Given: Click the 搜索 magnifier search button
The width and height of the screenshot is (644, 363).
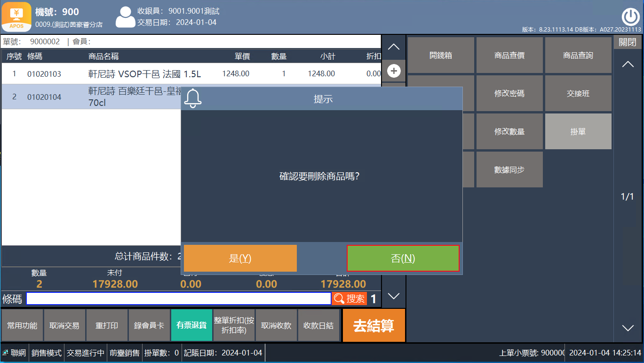Looking at the screenshot, I should click(x=349, y=298).
